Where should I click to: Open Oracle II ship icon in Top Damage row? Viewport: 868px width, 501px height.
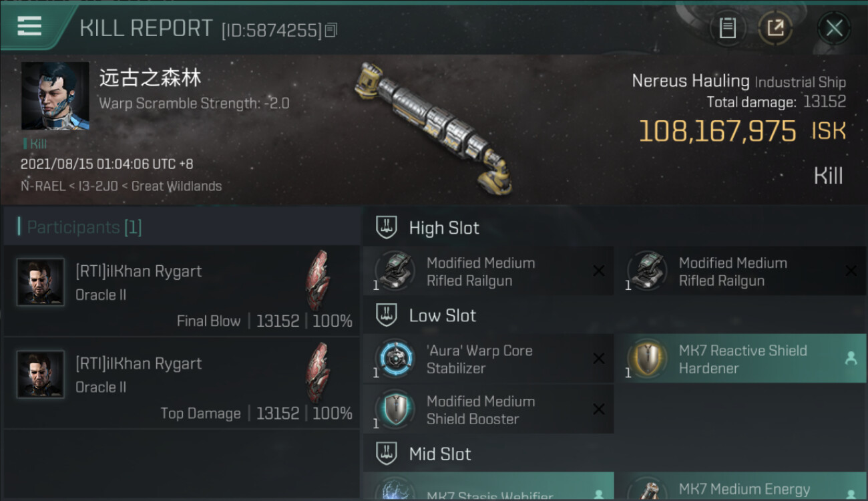tap(318, 373)
